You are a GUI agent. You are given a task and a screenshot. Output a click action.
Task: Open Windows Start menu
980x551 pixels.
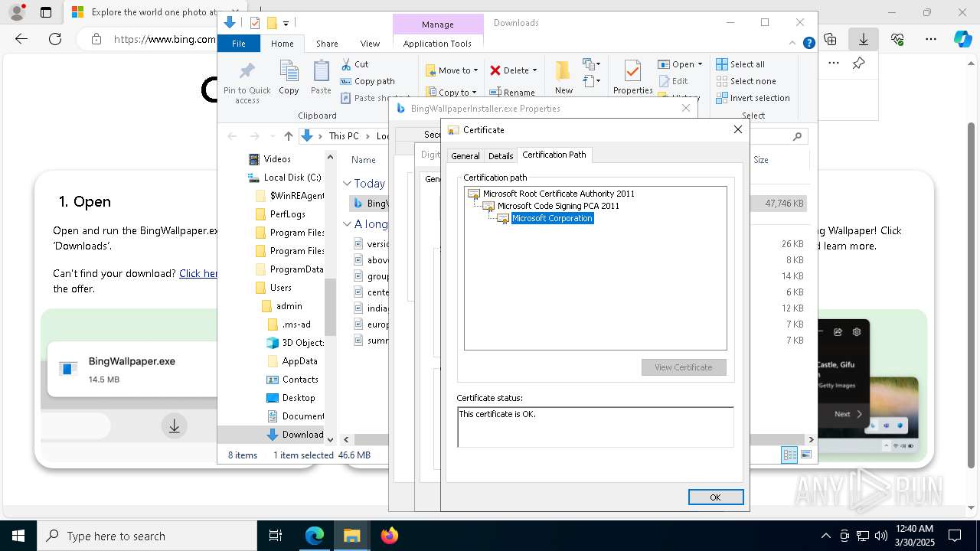(x=18, y=536)
